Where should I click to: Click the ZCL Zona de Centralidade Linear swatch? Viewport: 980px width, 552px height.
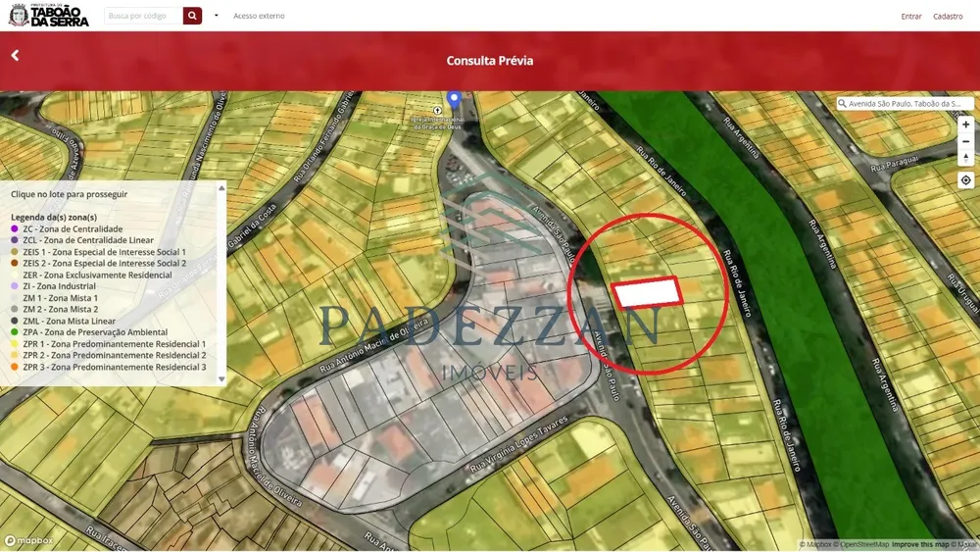pos(15,240)
